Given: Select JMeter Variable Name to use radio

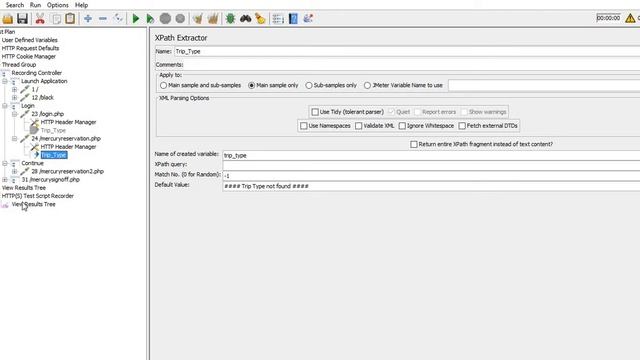Looking at the screenshot, I should pyautogui.click(x=367, y=85).
